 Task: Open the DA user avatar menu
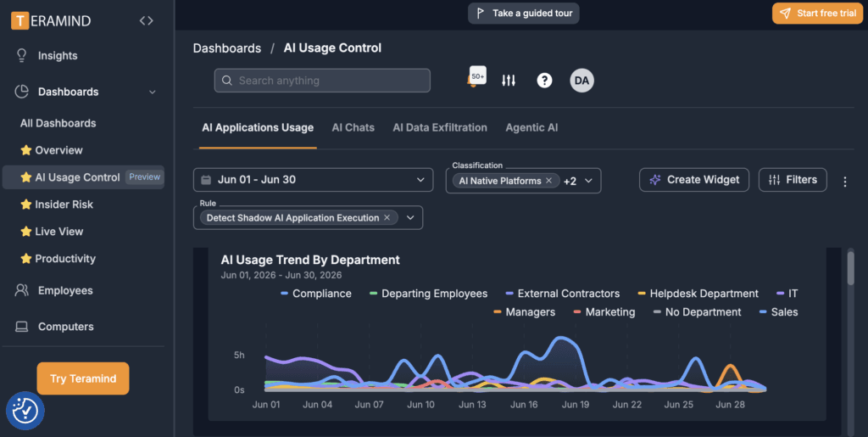(x=581, y=81)
